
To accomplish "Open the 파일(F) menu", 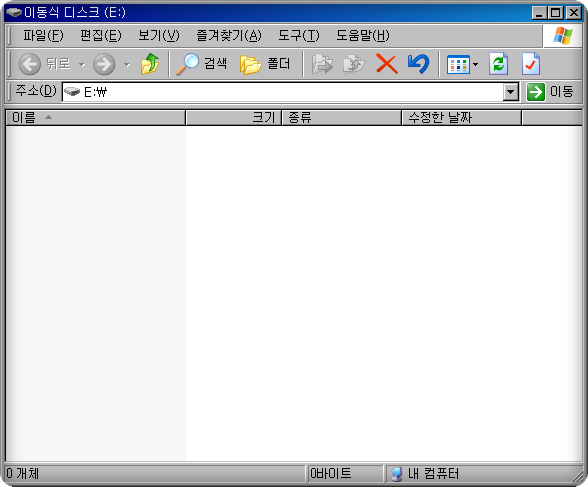I will click(43, 36).
